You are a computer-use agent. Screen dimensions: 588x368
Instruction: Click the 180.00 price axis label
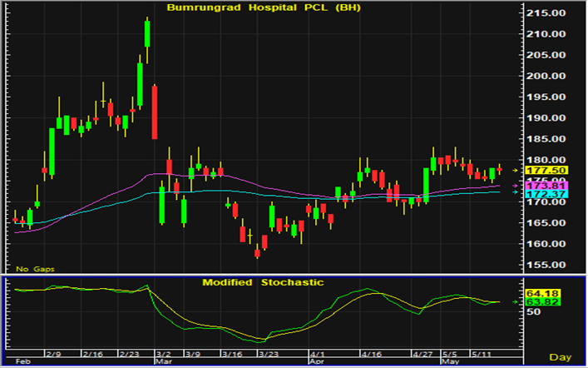[546, 161]
